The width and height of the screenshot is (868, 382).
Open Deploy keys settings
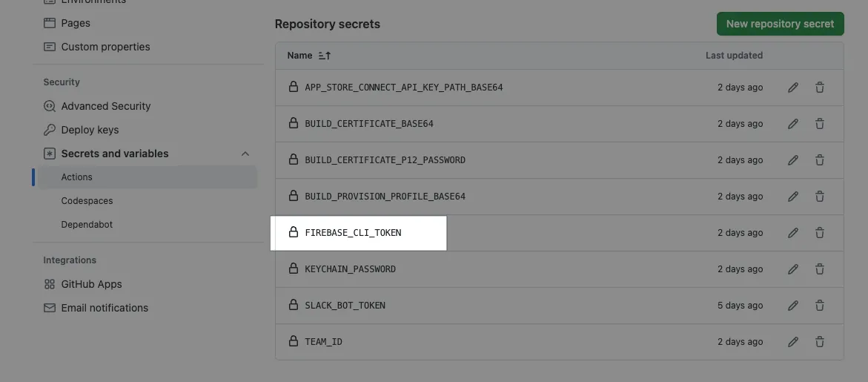[90, 130]
